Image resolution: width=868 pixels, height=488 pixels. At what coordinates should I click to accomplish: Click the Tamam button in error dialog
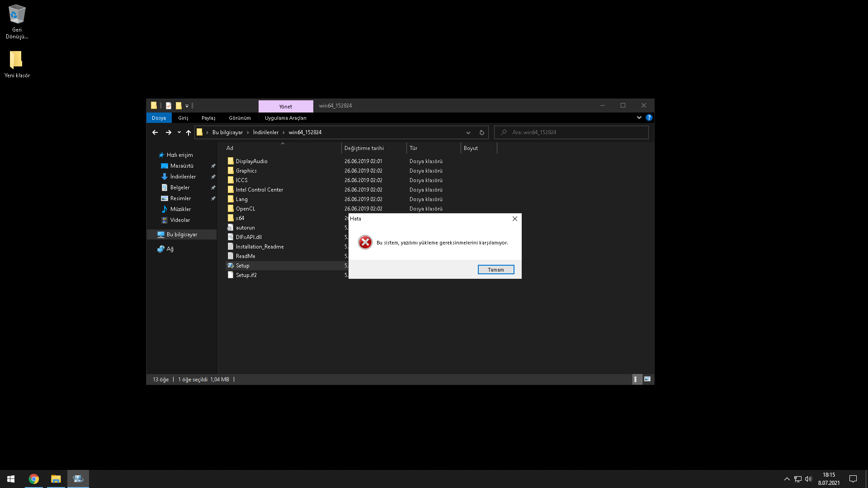495,270
